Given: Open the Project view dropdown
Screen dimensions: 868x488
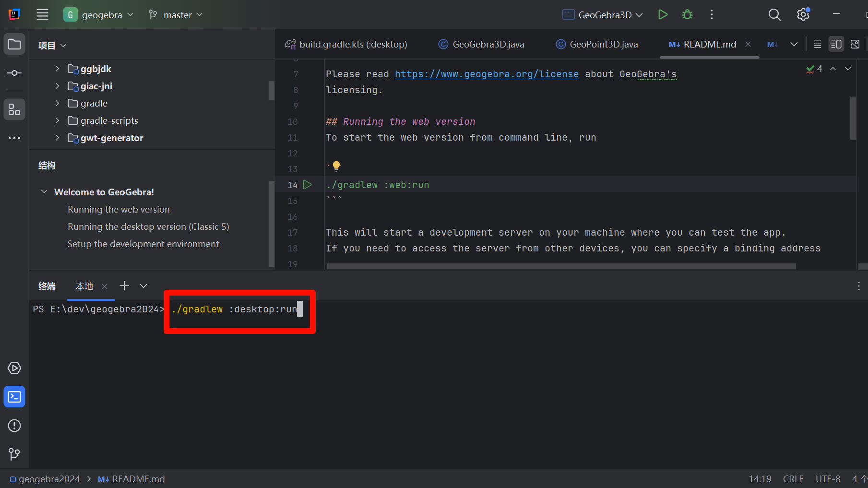Looking at the screenshot, I should tap(52, 46).
